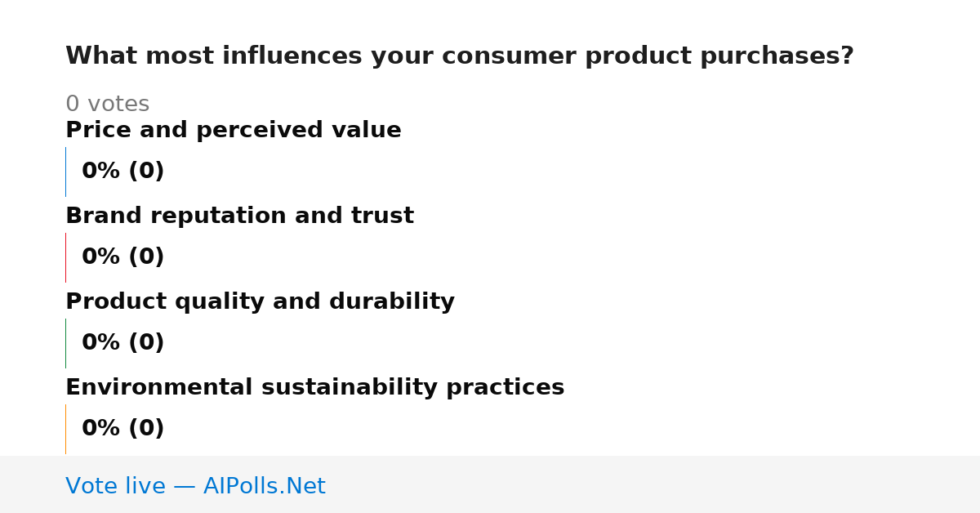Open the 'Vote live — AIPolls.Net' link

coord(195,487)
